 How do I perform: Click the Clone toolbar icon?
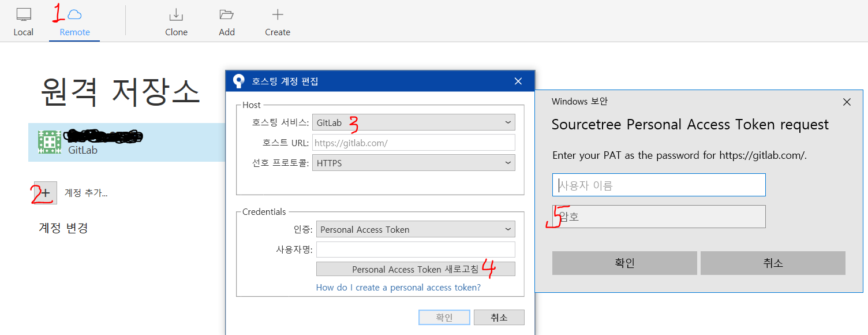click(x=176, y=15)
